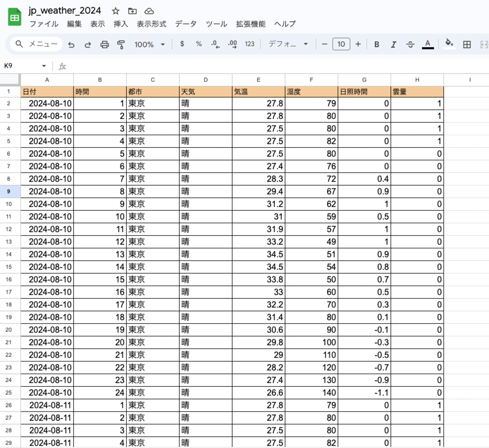Click the jp_weather_2024 document title
489x448 pixels.
pos(65,11)
